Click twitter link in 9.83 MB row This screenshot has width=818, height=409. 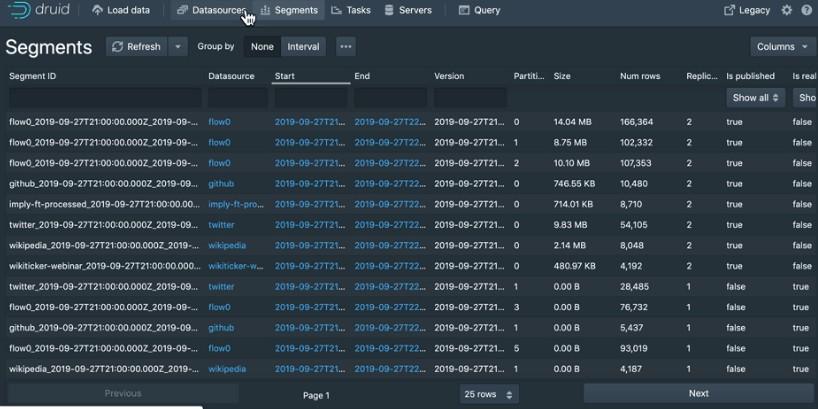pos(221,225)
